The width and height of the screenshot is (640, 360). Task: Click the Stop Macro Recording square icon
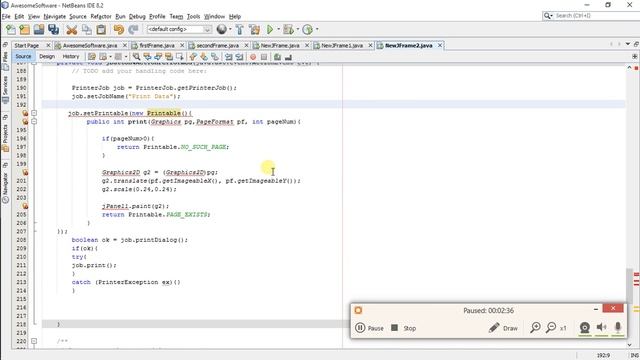coord(264,57)
